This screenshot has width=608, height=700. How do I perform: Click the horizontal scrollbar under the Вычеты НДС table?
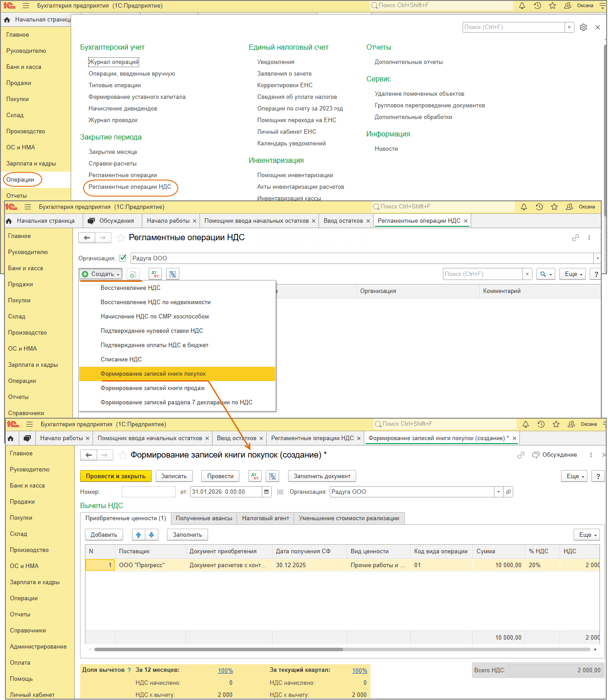click(x=218, y=649)
